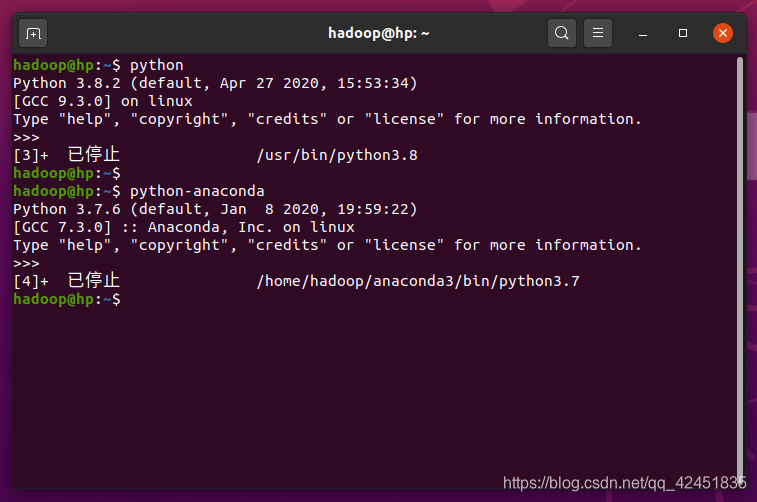Open the terminal search
The width and height of the screenshot is (757, 502).
click(561, 33)
